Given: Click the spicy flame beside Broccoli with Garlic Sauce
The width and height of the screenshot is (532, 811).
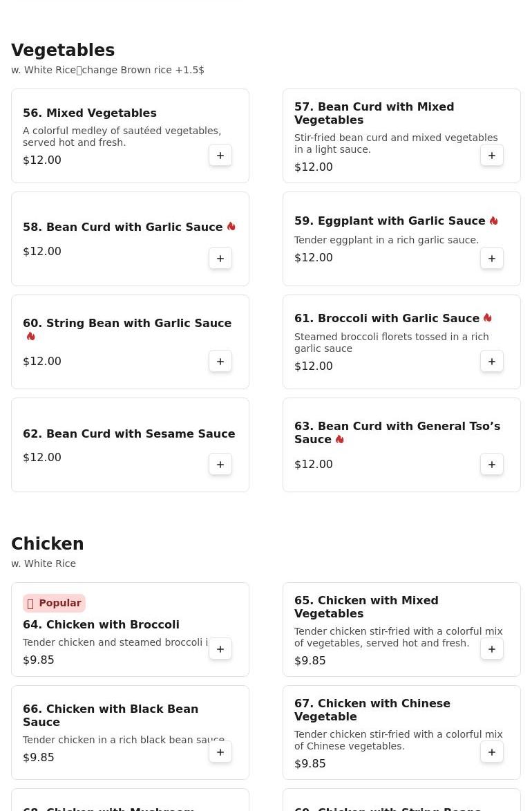Looking at the screenshot, I should pos(488,318).
